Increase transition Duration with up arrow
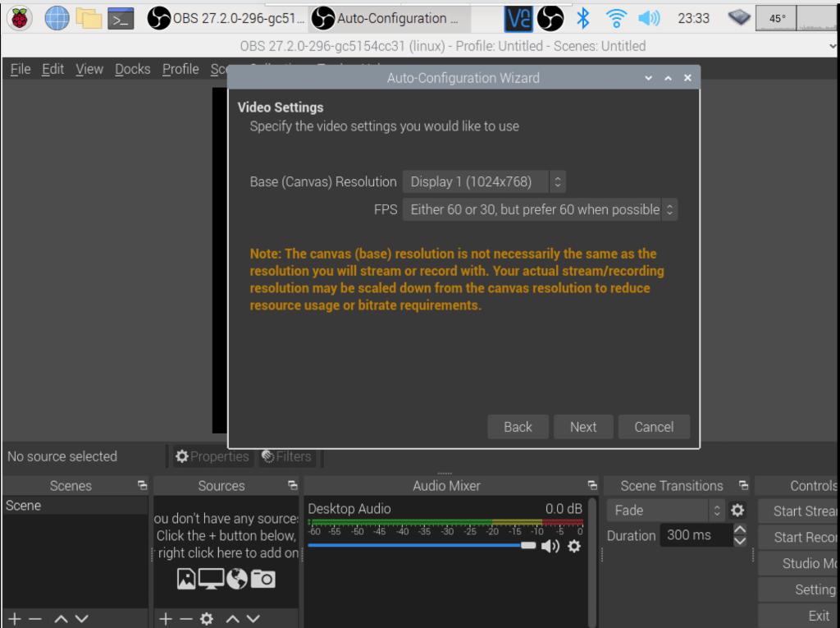Viewport: 840px width, 628px height. click(x=740, y=530)
